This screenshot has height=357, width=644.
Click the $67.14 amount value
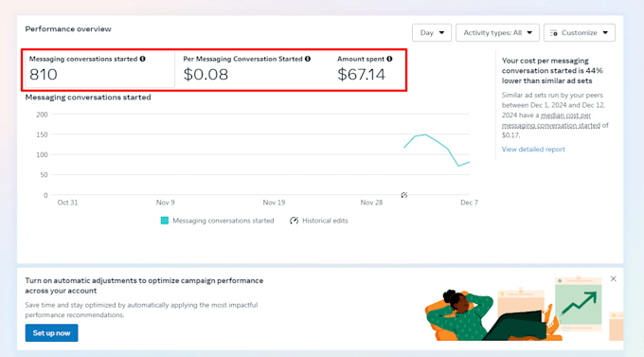tap(361, 75)
